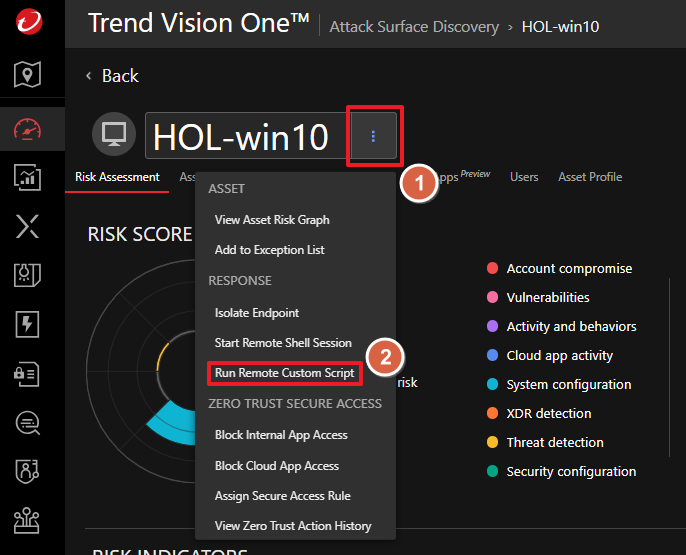Switch to the Users tab
Image resolution: width=686 pixels, height=555 pixels.
(x=524, y=177)
